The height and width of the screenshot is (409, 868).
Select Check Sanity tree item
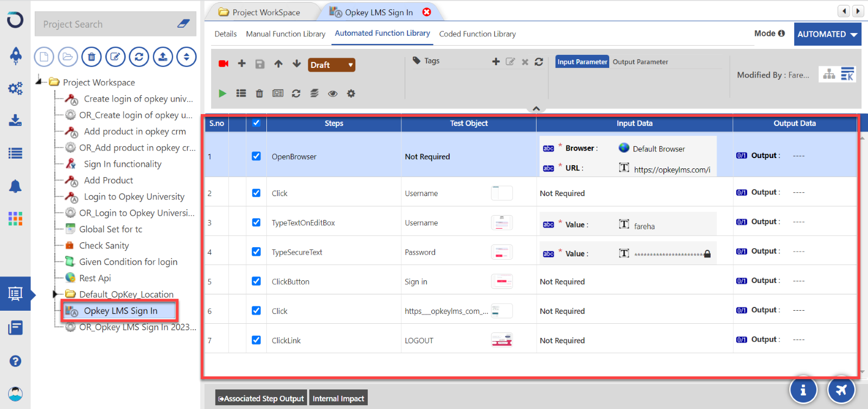[104, 246]
